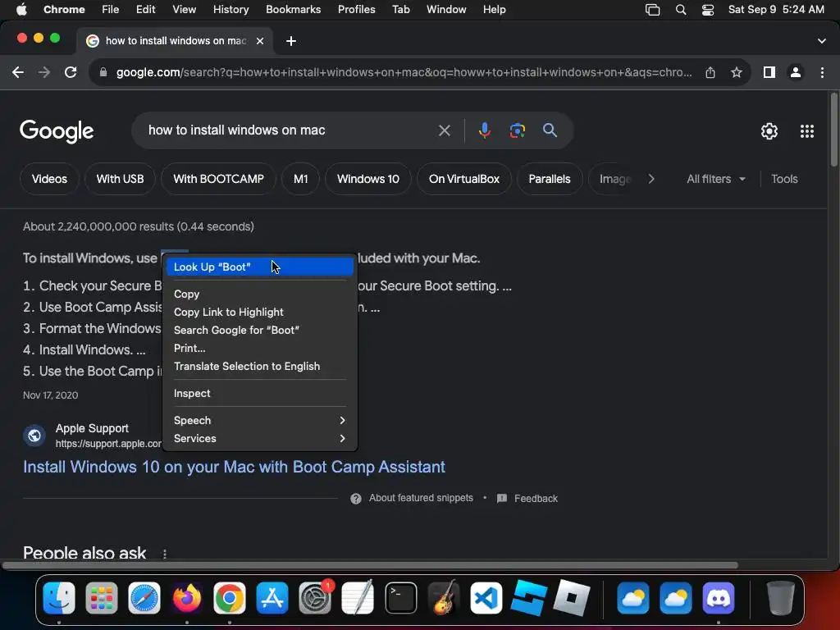Choose Copy from the context menu
This screenshot has width=840, height=630.
260,294
